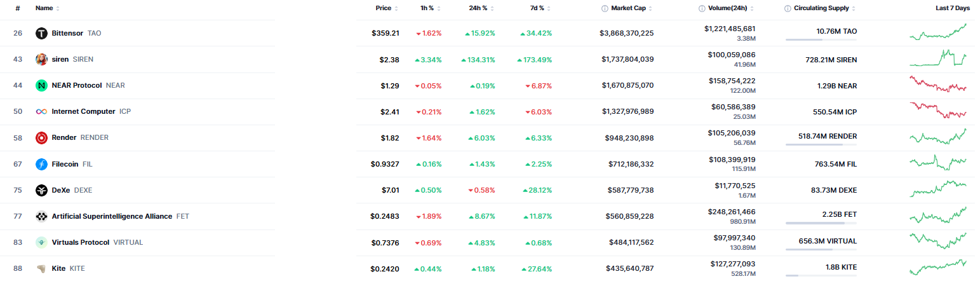Click the Volume(24h) info icon

(x=702, y=8)
